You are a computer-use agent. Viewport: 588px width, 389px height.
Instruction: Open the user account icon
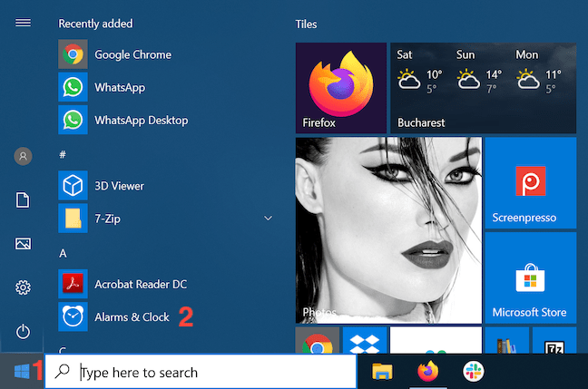[x=23, y=156]
